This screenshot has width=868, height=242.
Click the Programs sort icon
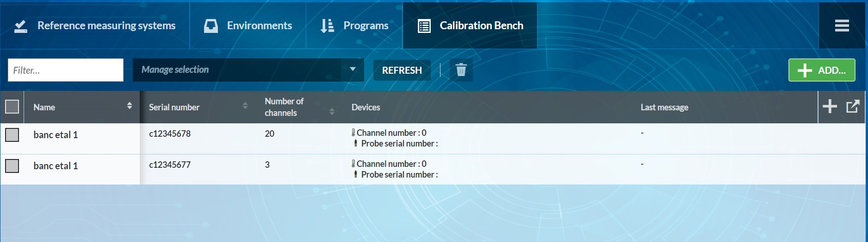pos(327,26)
